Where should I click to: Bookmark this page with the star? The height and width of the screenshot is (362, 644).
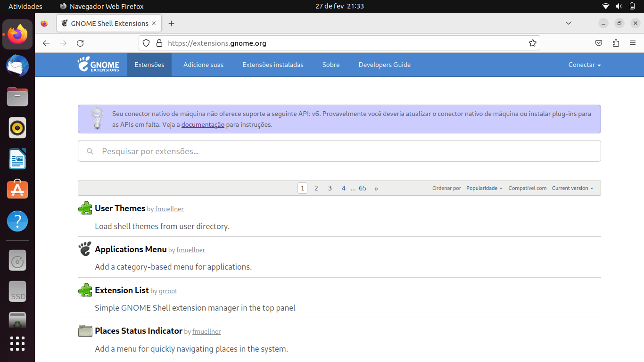tap(533, 43)
